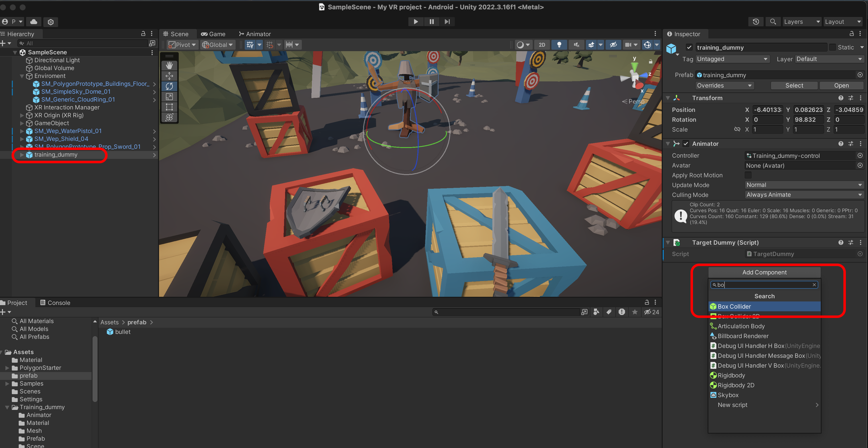
Task: Expand the XR Origin (XR Rig) item
Action: click(x=22, y=115)
